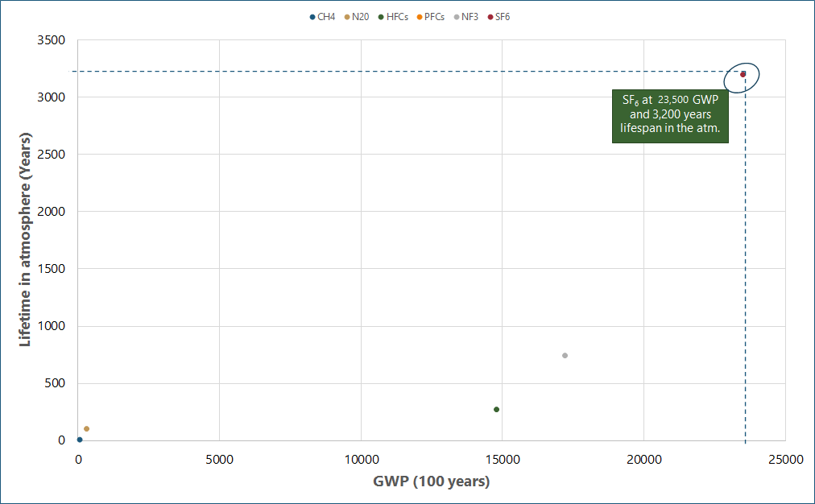815x504 pixels.
Task: Click the tan N20 data point
Action: click(x=86, y=428)
